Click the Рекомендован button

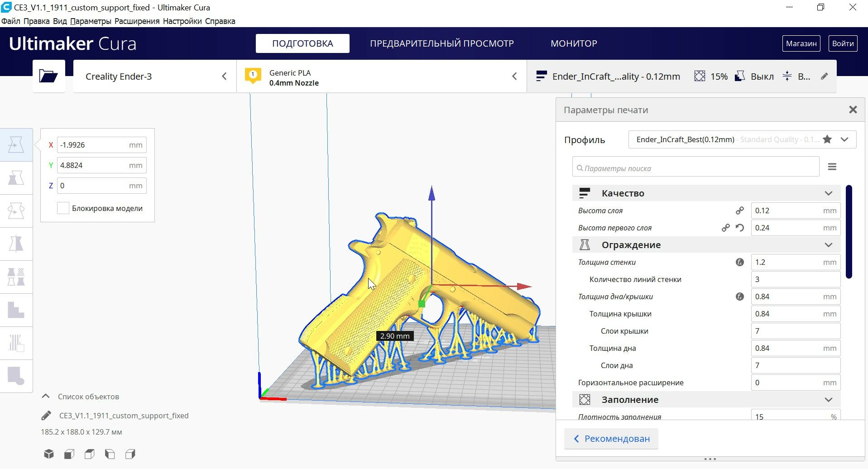pos(611,439)
